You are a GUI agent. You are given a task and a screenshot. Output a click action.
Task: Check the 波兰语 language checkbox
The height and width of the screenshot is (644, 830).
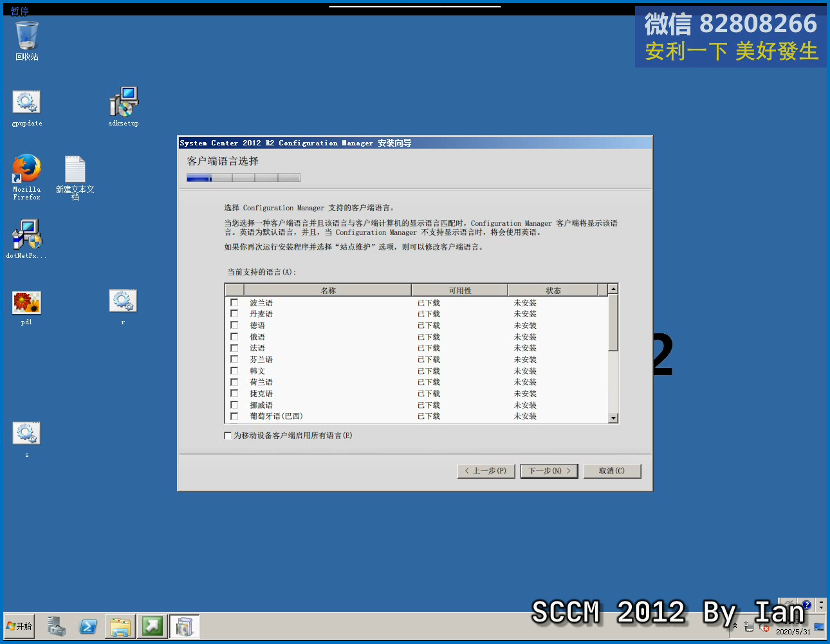click(x=234, y=302)
